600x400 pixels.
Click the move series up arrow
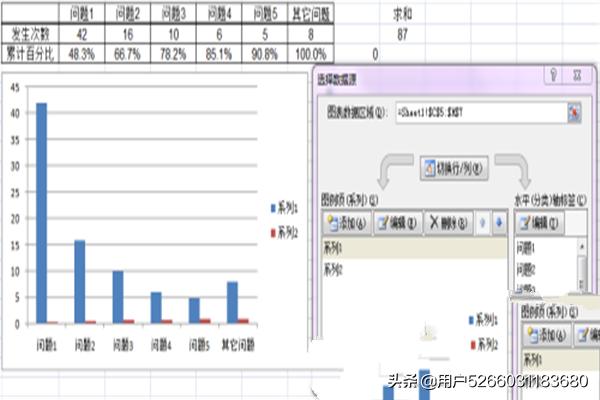pos(483,222)
